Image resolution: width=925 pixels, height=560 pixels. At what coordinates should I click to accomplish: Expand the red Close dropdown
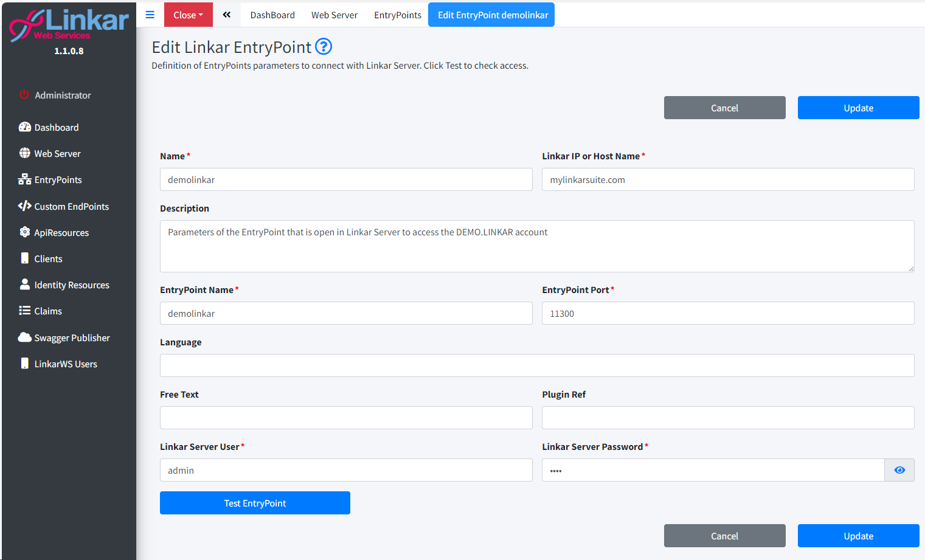tap(188, 15)
